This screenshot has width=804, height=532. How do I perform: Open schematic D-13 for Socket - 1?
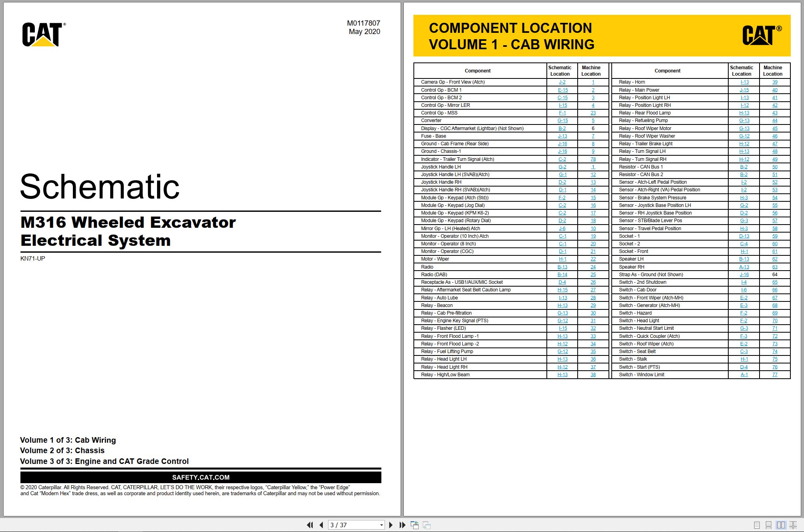coord(744,236)
